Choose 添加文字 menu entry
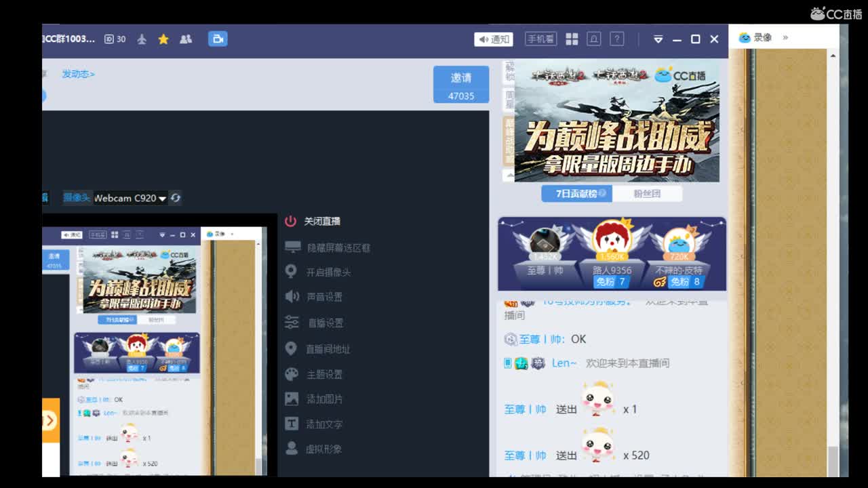The image size is (868, 488). (324, 424)
